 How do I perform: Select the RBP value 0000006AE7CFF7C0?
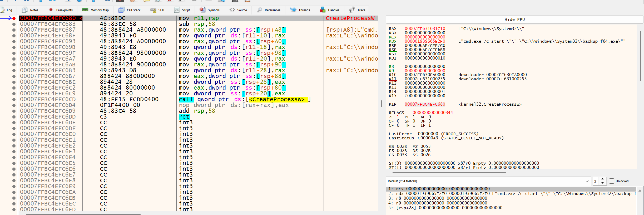(425, 45)
